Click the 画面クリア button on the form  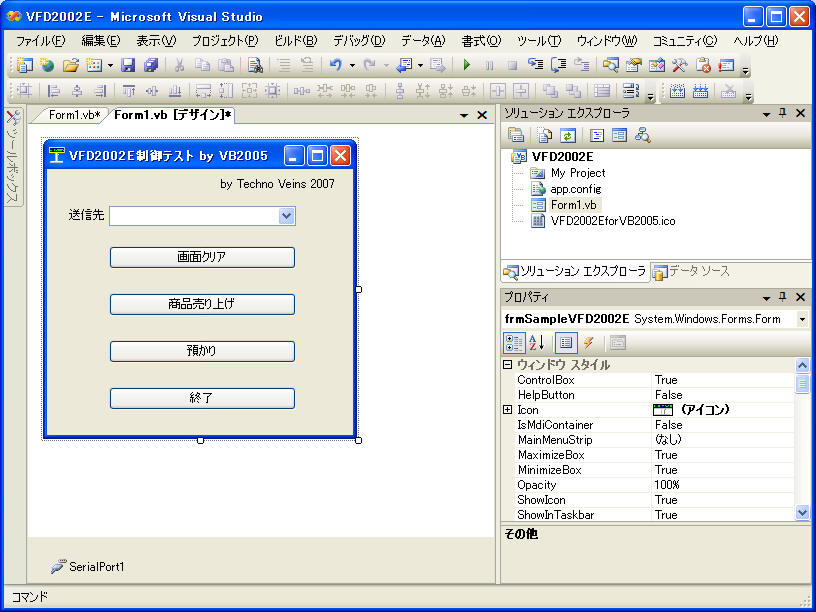click(x=202, y=257)
